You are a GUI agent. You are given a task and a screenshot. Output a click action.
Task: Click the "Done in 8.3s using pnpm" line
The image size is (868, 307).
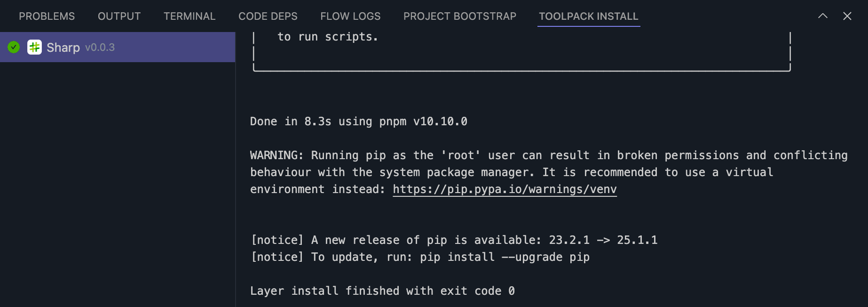358,121
